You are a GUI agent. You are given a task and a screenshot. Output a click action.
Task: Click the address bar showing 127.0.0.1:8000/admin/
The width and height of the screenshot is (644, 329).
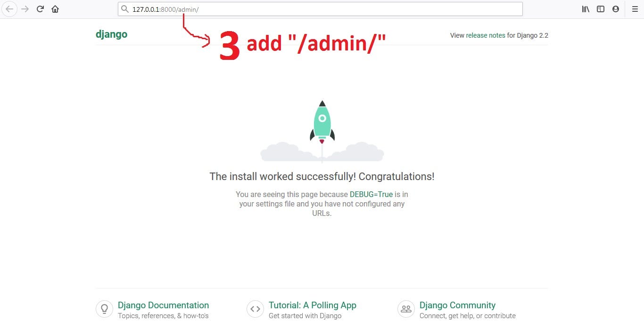click(320, 9)
